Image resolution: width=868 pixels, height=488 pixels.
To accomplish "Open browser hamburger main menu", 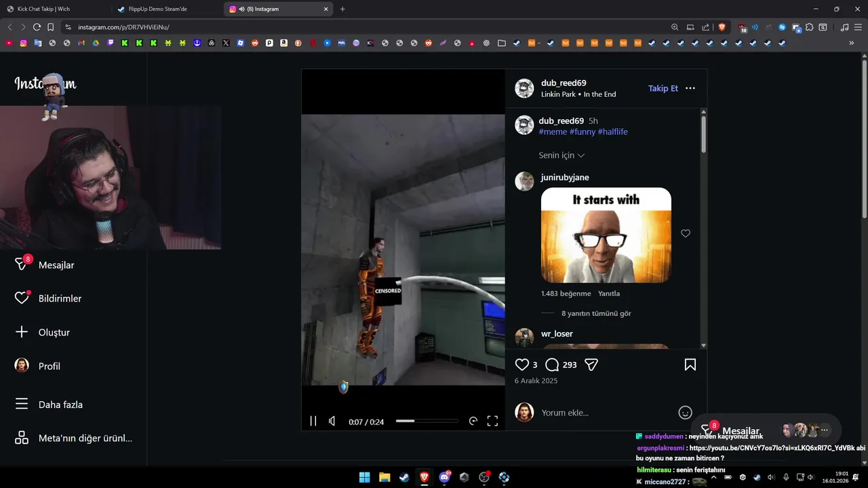I will (859, 27).
